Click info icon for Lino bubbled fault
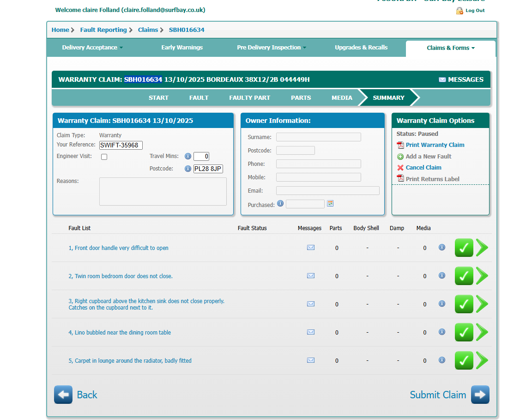The height and width of the screenshot is (420, 526). coord(441,332)
